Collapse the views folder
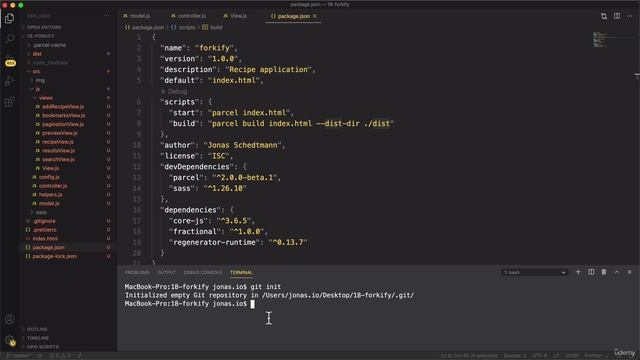The width and height of the screenshot is (640, 360). point(46,98)
